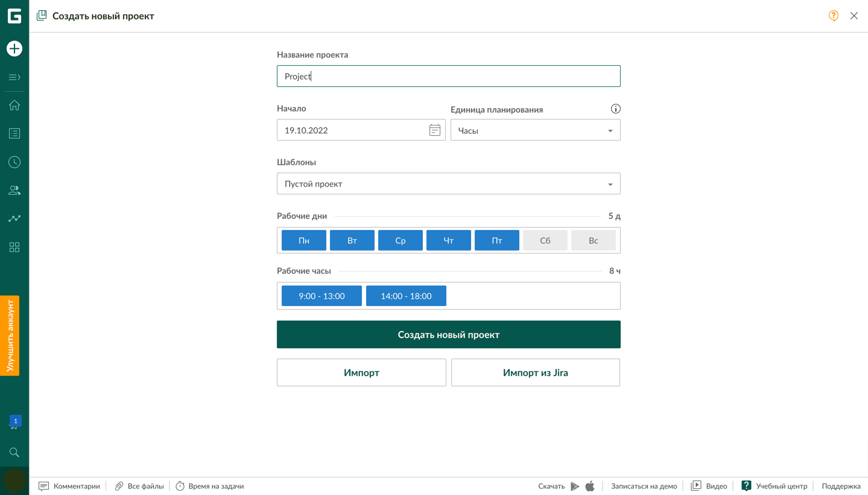Image resolution: width=868 pixels, height=495 pixels.
Task: Open the Шаблоны dropdown showing Пустой проект
Action: 449,184
